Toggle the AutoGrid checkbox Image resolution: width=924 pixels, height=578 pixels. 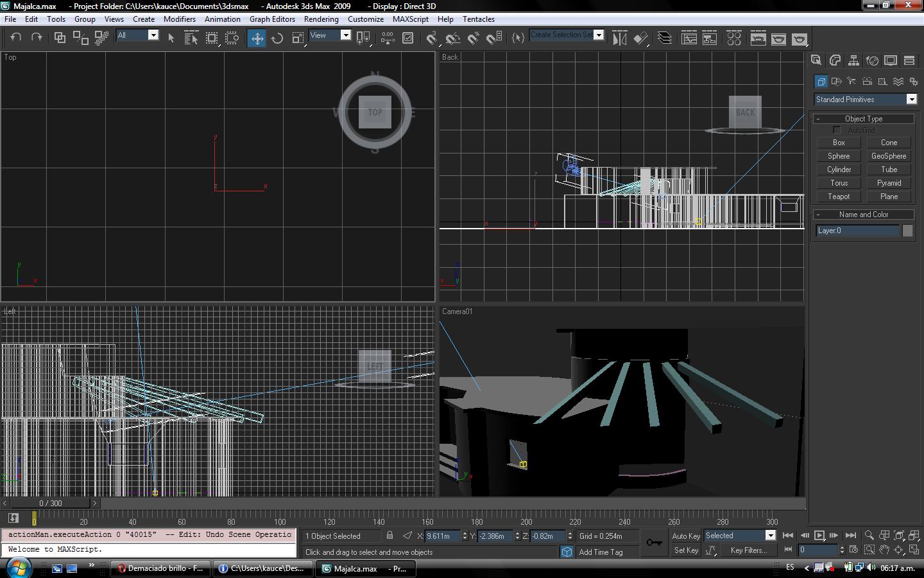click(x=837, y=130)
